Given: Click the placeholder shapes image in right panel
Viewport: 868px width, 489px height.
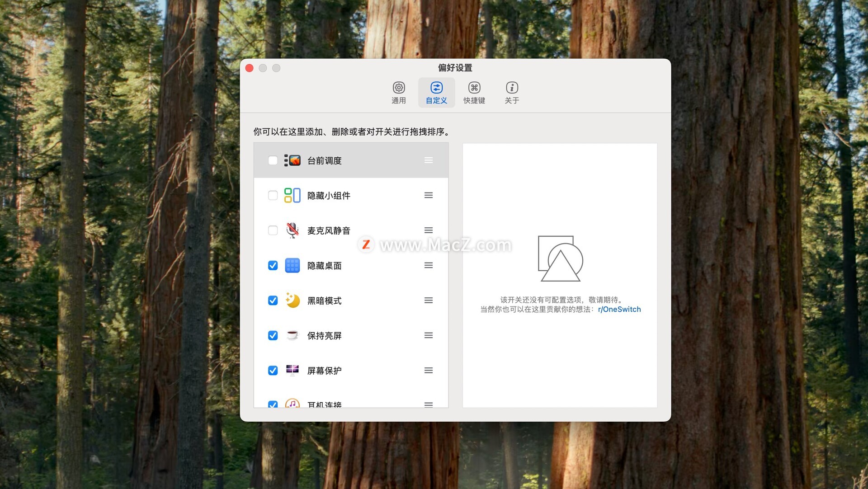Looking at the screenshot, I should [x=560, y=259].
